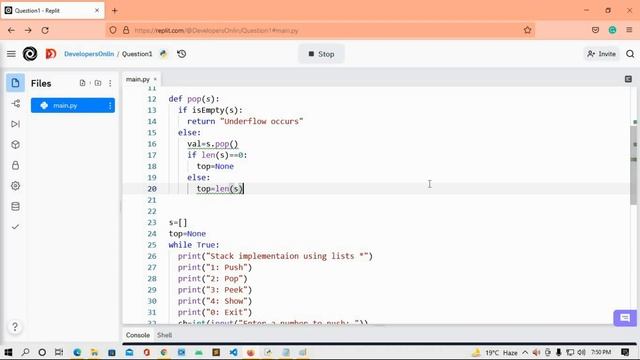
Task: Open main.py file options kebab menu
Action: pos(110,105)
